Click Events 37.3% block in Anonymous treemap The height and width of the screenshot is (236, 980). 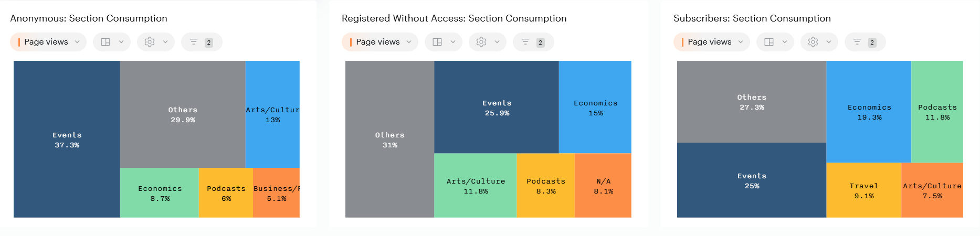point(67,140)
